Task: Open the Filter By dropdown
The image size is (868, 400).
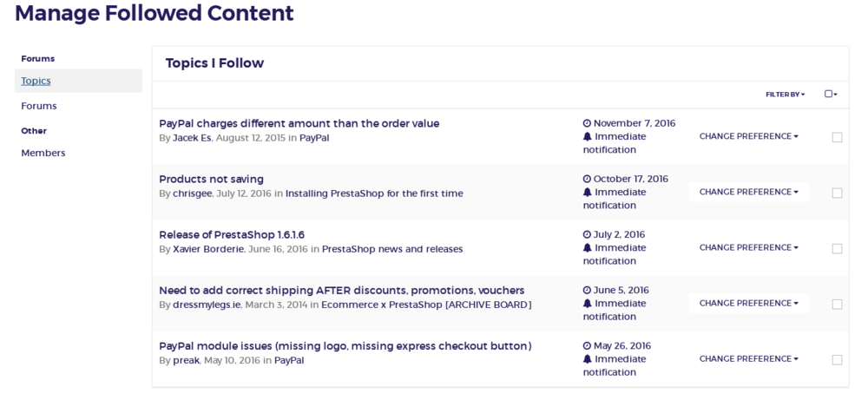Action: pos(785,94)
